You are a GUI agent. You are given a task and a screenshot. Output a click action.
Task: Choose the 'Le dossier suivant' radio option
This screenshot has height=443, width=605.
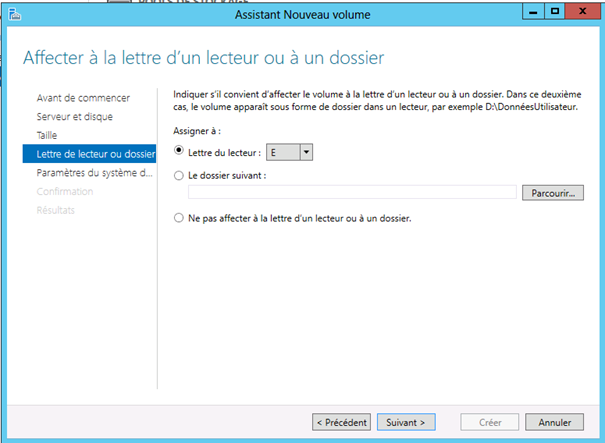pos(179,175)
